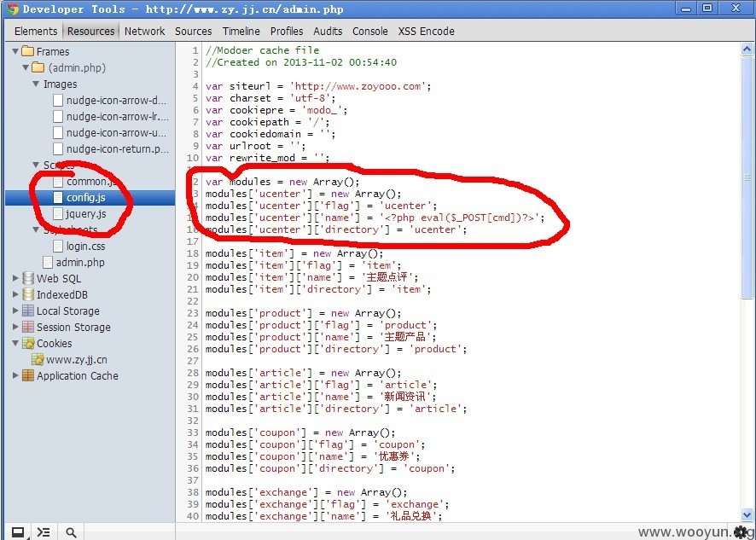Click the scrollbar up arrow

tap(747, 49)
